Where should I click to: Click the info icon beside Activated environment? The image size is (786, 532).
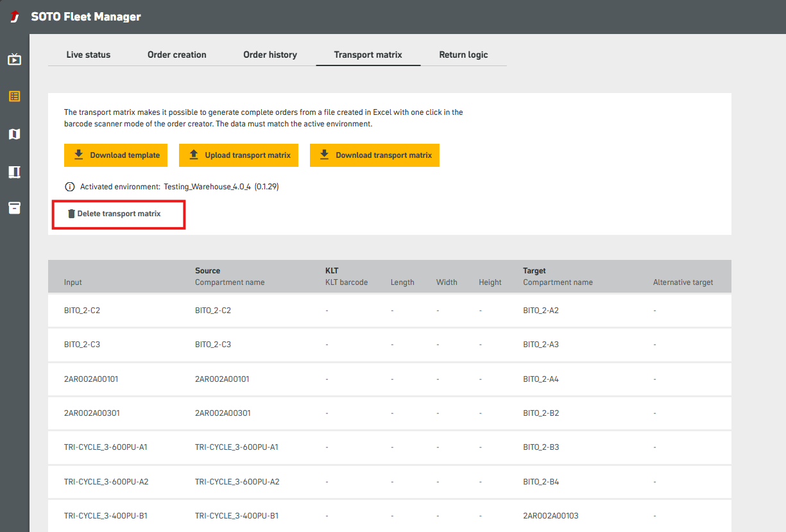click(70, 187)
